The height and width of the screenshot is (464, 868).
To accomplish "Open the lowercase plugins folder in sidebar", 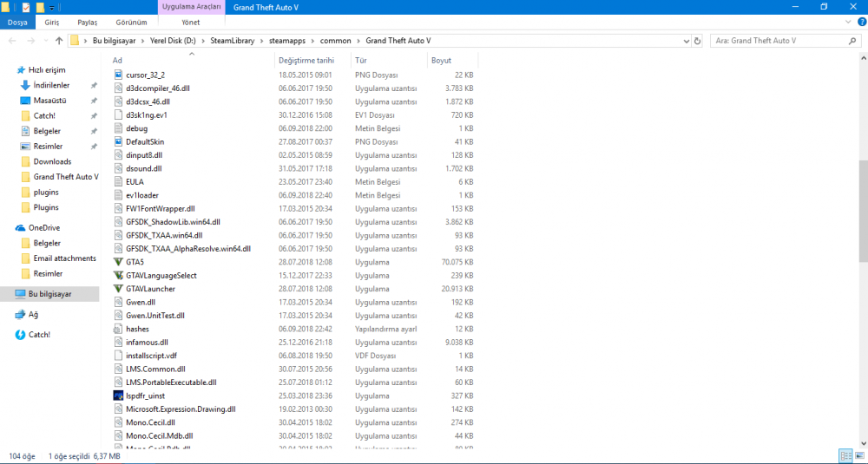I will [46, 193].
